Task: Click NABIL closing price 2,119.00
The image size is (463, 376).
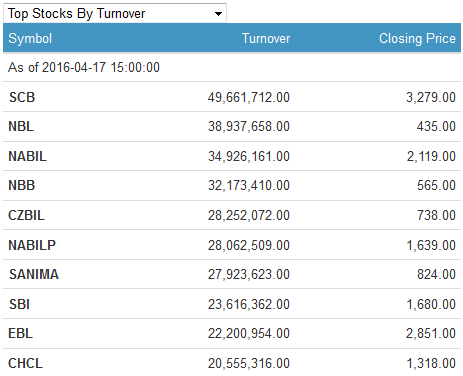Action: point(431,156)
